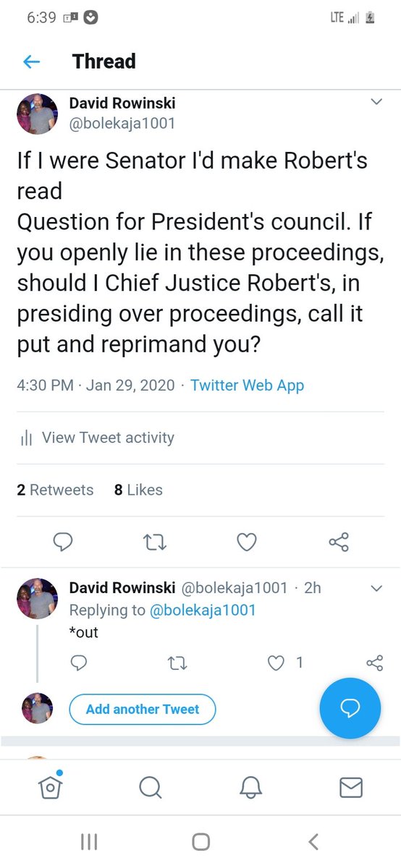Reply to the '*out' tweet
This screenshot has height=868, width=401.
80,662
